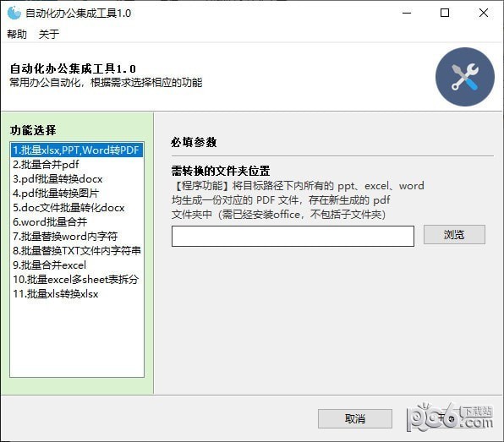Select 1.批量xlsx,PPT,Word转PDF function
504x442 pixels.
coord(77,150)
